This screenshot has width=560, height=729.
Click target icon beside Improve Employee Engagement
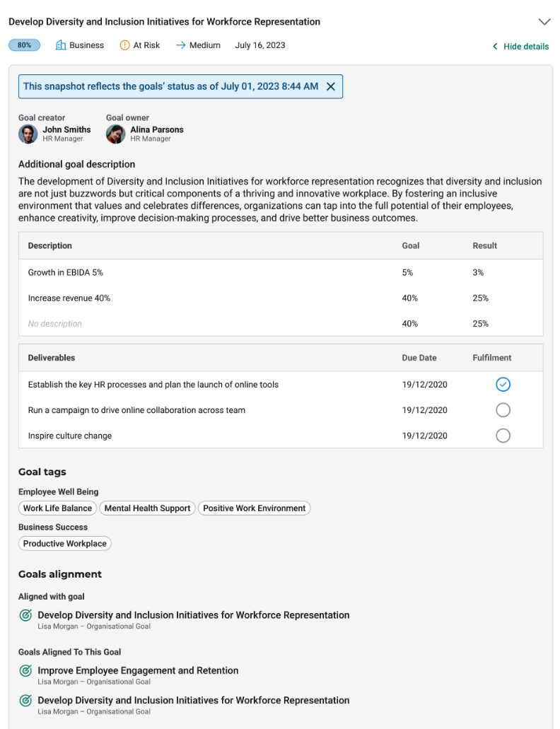(x=25, y=671)
